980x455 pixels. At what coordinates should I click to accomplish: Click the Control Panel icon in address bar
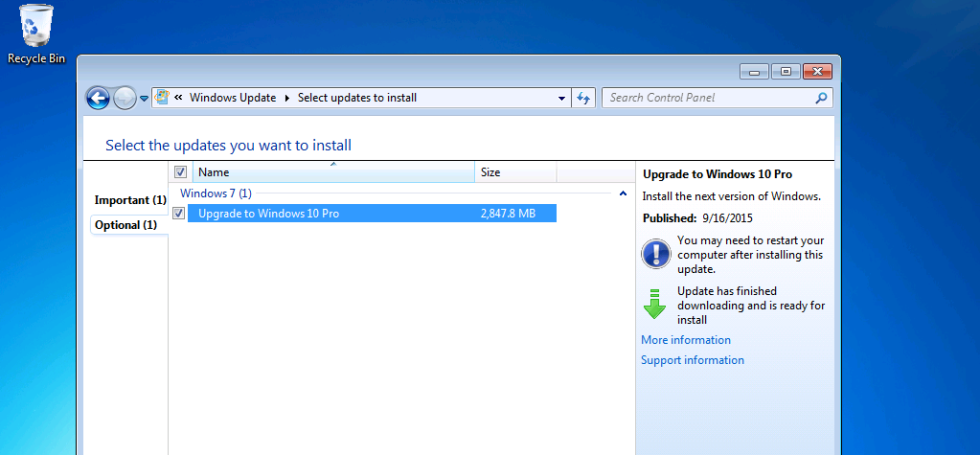(x=161, y=98)
